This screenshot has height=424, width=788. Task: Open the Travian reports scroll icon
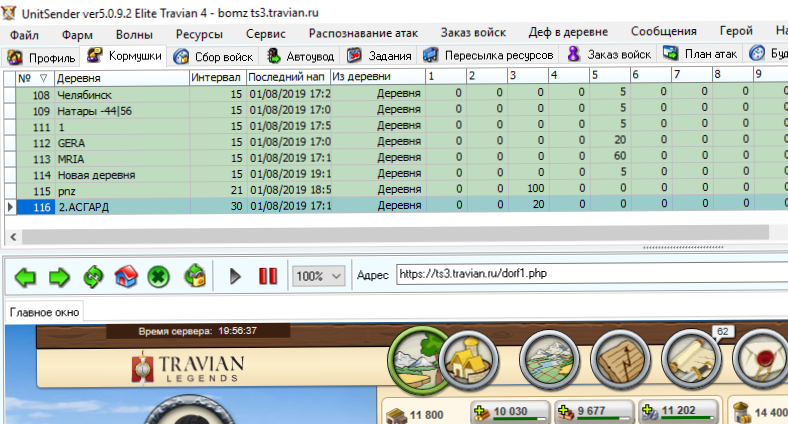(x=692, y=359)
